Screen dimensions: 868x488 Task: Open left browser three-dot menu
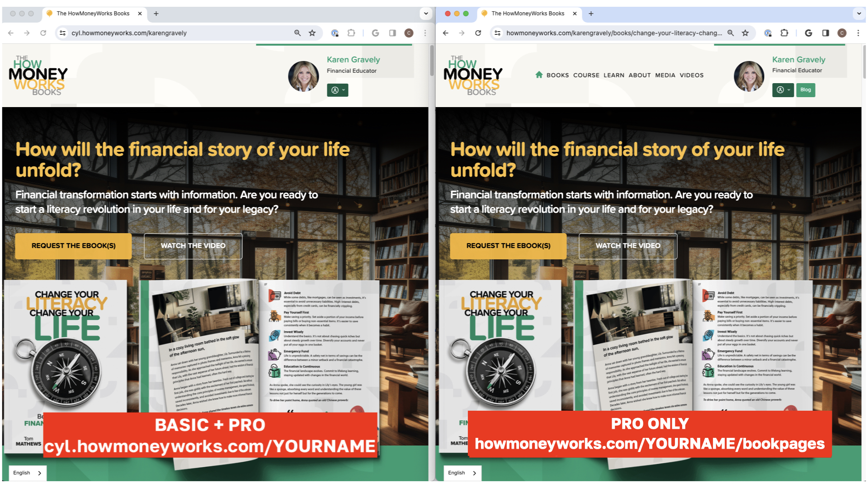[x=425, y=33]
